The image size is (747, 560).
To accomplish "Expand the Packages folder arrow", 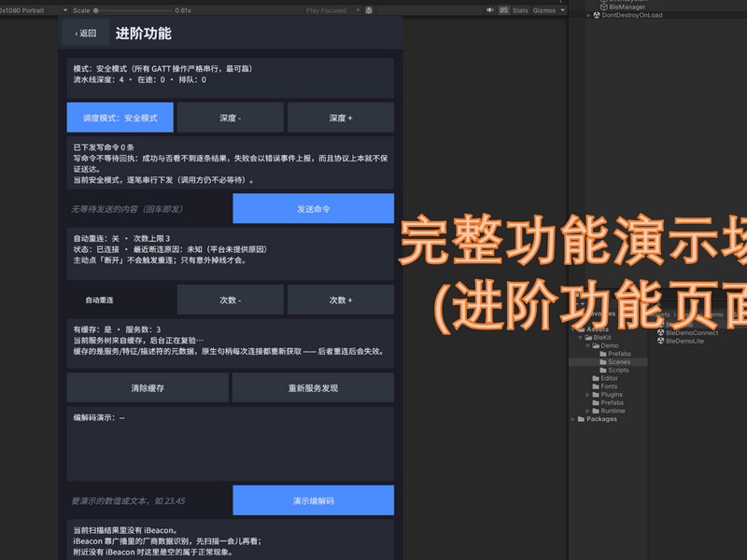I will (x=573, y=419).
